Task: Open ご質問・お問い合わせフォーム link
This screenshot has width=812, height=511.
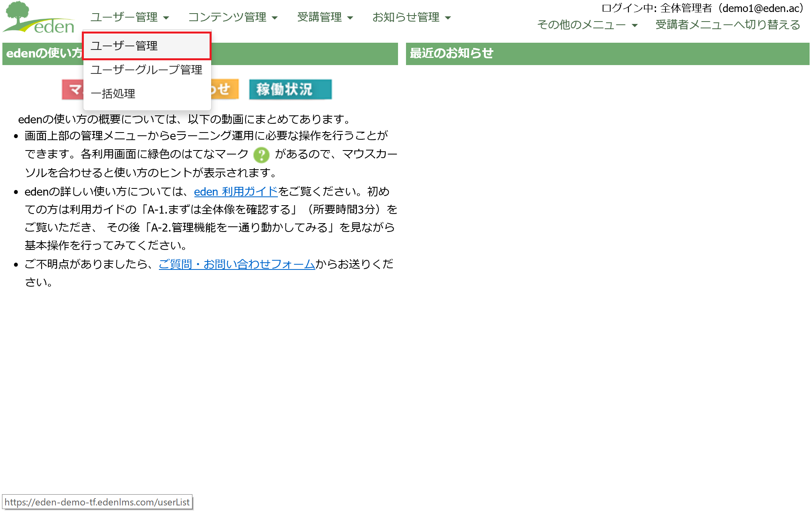Action: (237, 264)
